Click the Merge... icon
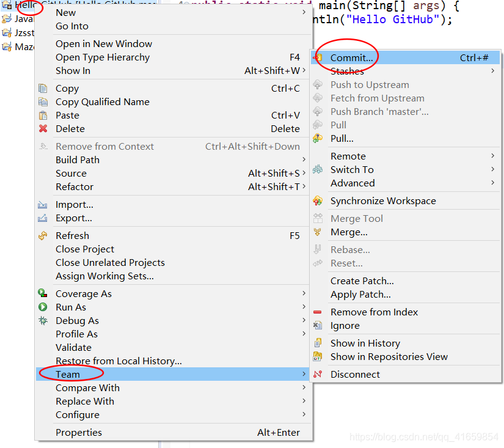Viewport: 504px width, 448px height. (x=318, y=232)
